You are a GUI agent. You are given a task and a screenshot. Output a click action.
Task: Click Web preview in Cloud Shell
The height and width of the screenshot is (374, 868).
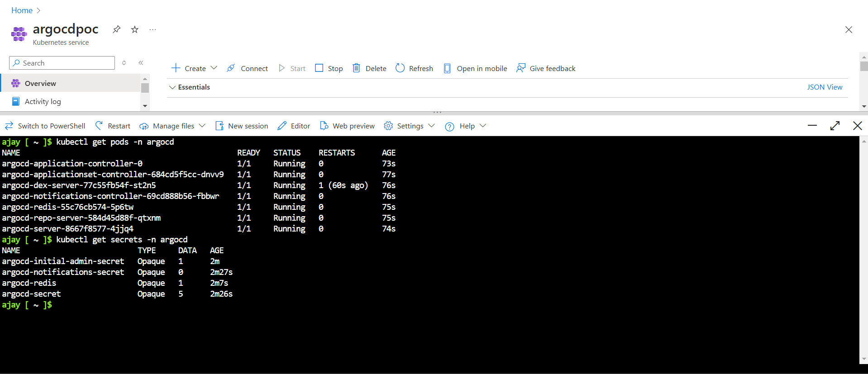[x=347, y=126]
